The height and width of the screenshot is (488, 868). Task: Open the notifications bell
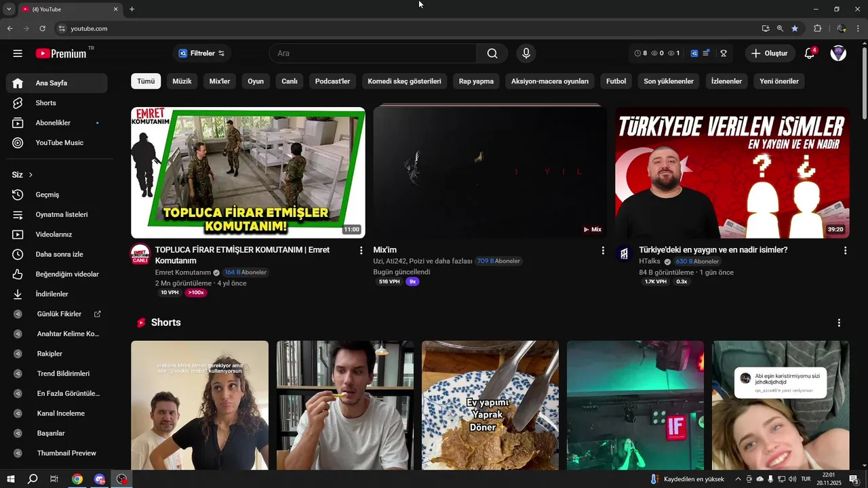coord(809,54)
